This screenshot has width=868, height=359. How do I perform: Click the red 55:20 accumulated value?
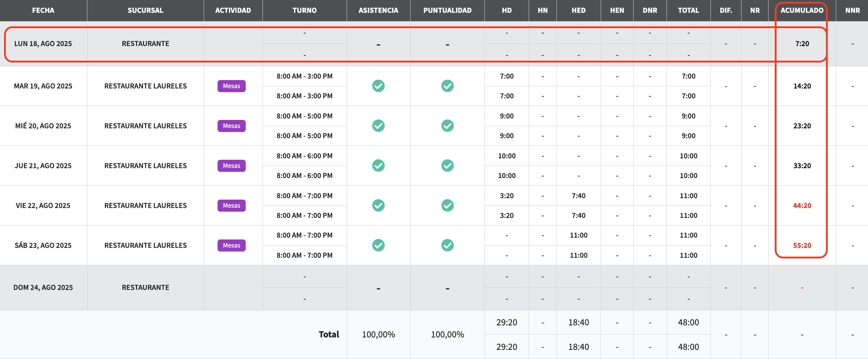pyautogui.click(x=802, y=245)
